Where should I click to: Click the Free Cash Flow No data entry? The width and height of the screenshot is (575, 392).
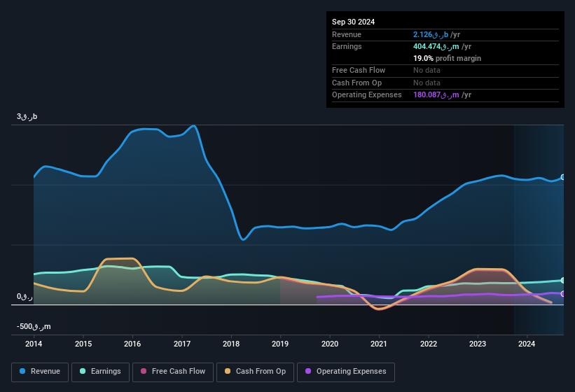tap(427, 70)
